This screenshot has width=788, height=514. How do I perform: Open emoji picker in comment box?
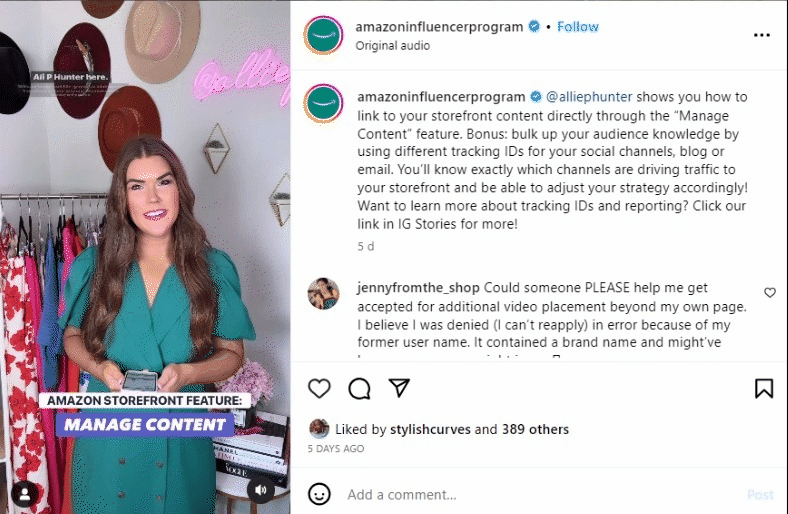(x=319, y=494)
